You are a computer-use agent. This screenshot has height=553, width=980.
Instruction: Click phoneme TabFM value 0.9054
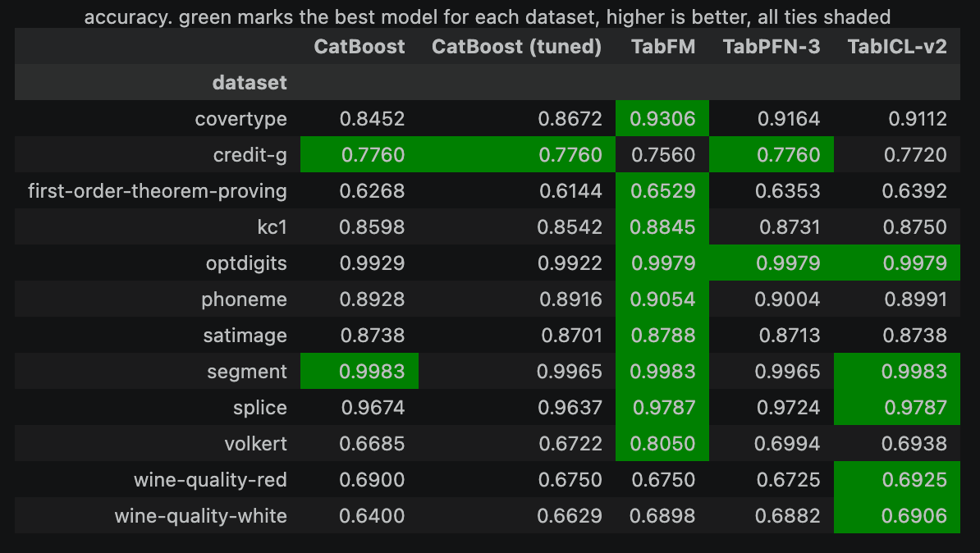[662, 299]
